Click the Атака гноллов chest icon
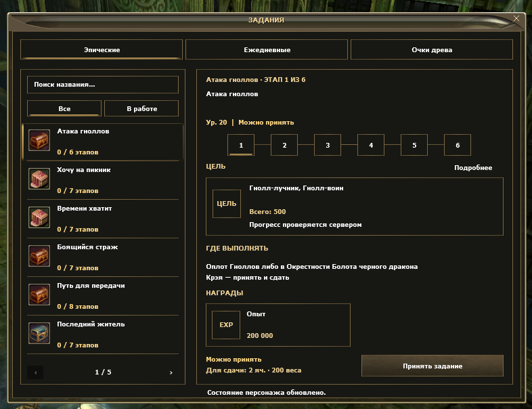 pos(39,140)
